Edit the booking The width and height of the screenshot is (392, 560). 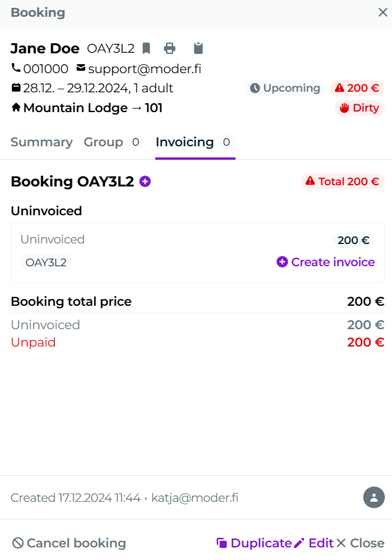click(314, 543)
